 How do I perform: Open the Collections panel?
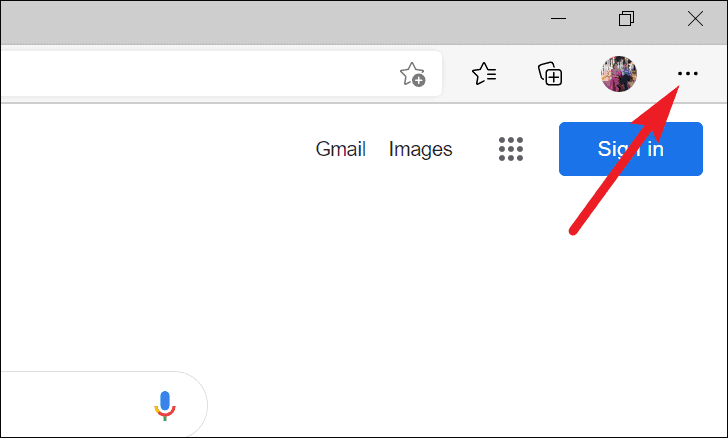pos(550,74)
